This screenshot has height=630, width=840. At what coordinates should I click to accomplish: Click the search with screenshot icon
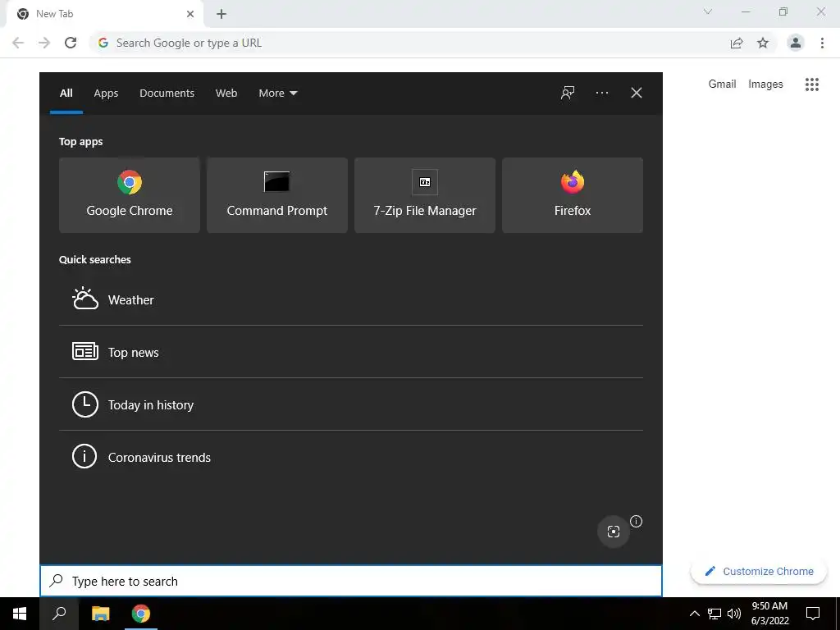coord(614,532)
